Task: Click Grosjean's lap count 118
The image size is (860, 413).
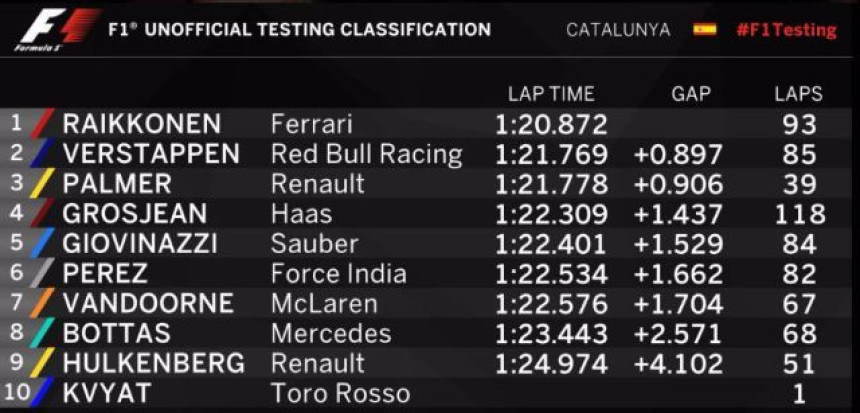Action: point(800,214)
